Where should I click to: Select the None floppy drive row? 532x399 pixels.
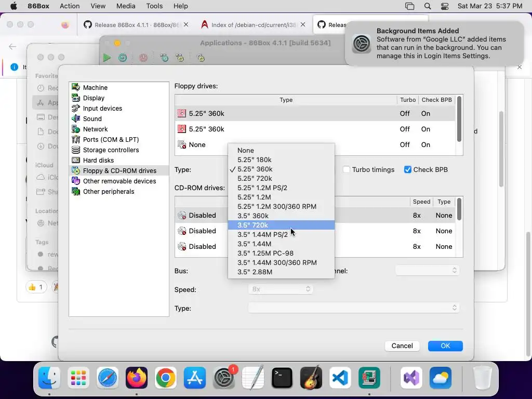pos(315,144)
